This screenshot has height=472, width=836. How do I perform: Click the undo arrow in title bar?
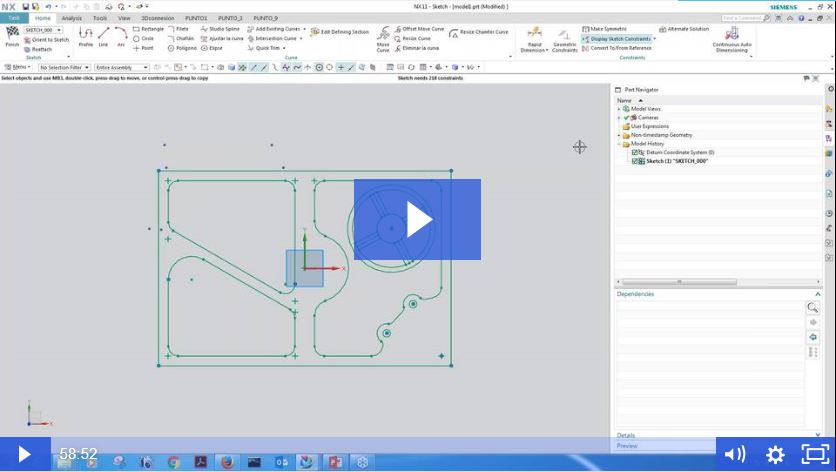pyautogui.click(x=48, y=7)
